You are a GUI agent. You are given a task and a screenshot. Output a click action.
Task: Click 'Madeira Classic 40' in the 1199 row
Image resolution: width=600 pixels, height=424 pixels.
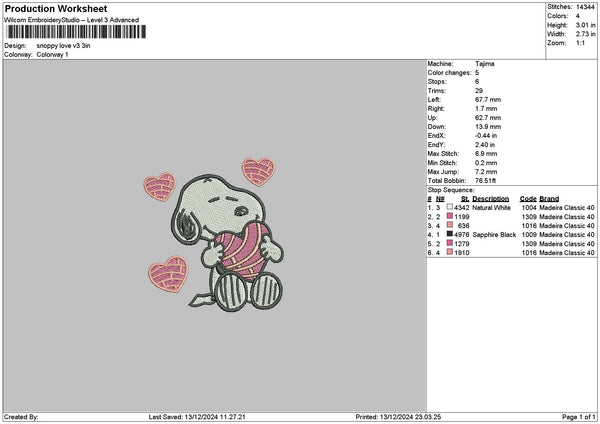point(567,217)
